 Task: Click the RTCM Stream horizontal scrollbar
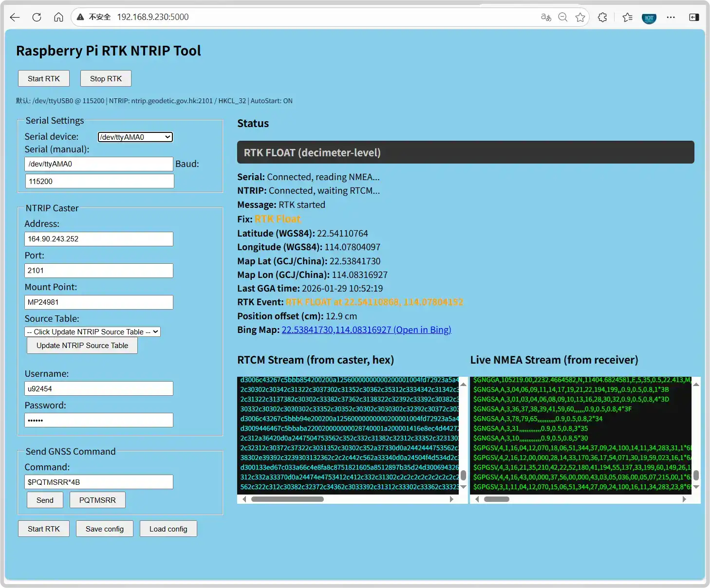[287, 499]
